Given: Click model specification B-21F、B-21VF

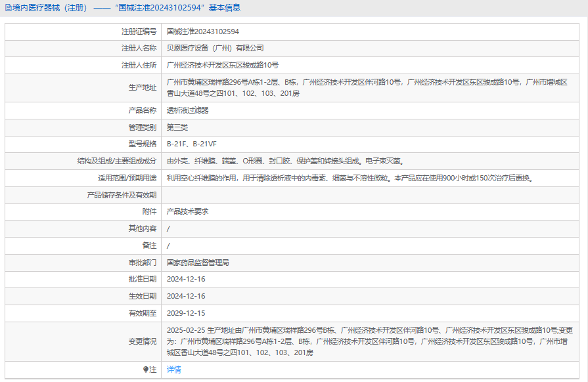Looking at the screenshot, I should click(x=192, y=144).
